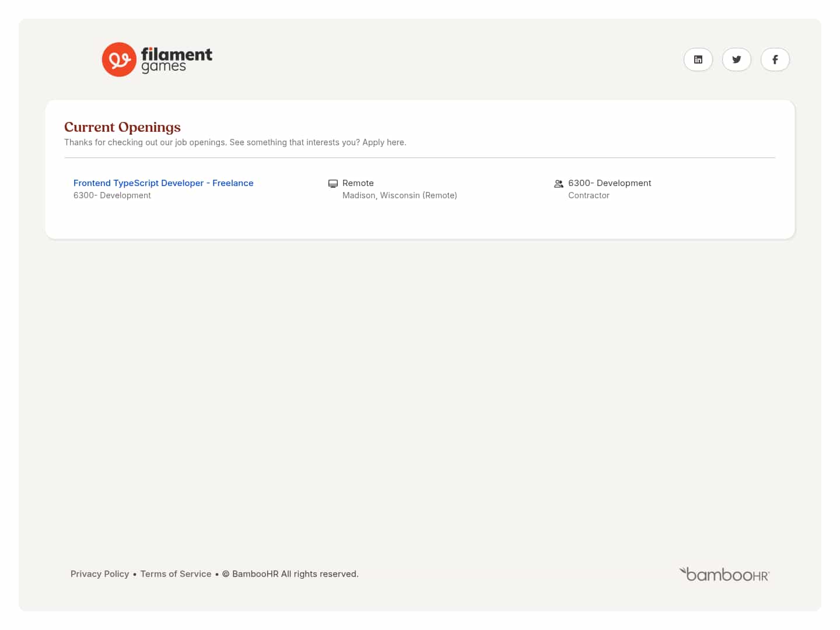The width and height of the screenshot is (840, 630).
Task: Follow the Terms of Service link
Action: click(176, 574)
